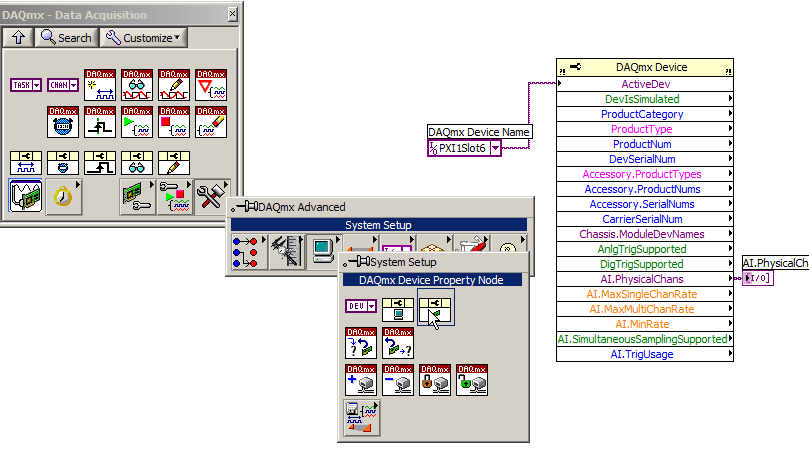Select the ProductNum property row
809x466 pixels.
645,144
